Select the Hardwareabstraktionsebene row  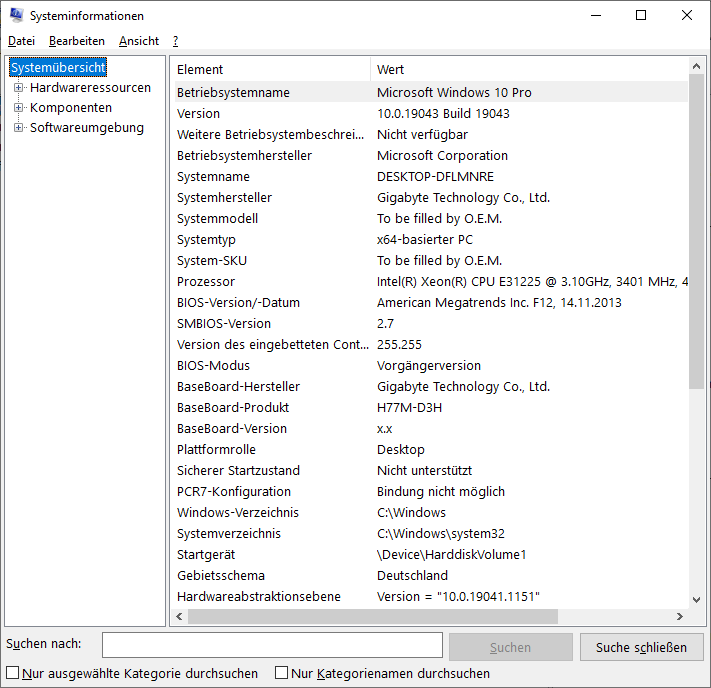click(x=431, y=596)
